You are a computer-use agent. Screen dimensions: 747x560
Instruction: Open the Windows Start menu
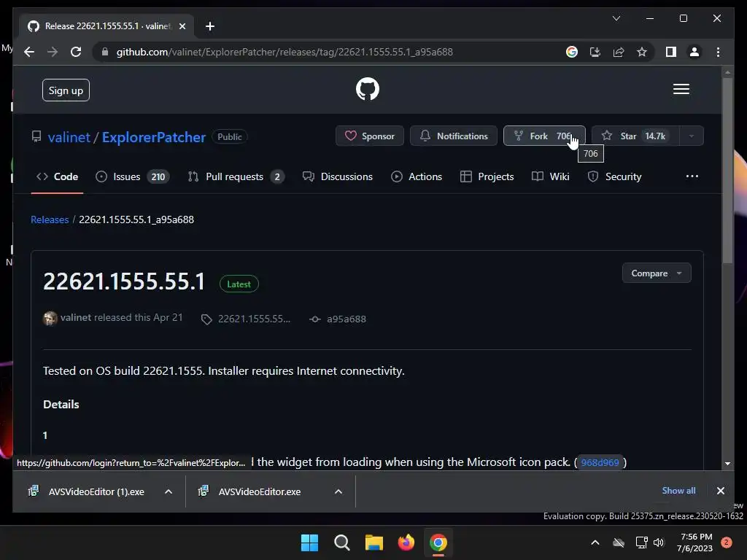coord(309,542)
